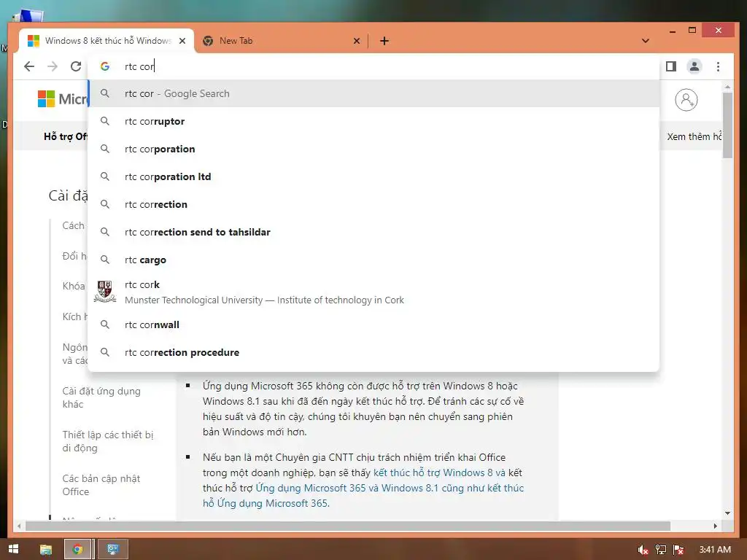
Task: Click the browser forward arrow
Action: pos(53,66)
